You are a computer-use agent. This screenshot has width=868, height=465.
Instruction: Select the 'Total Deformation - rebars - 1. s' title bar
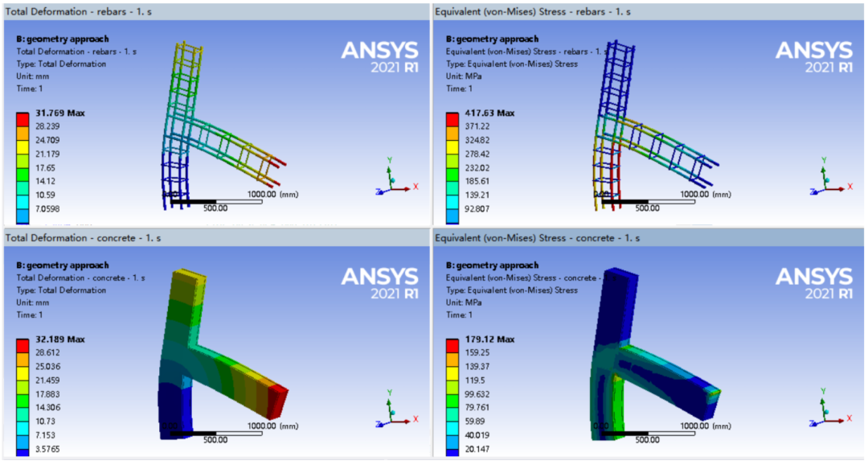point(216,11)
